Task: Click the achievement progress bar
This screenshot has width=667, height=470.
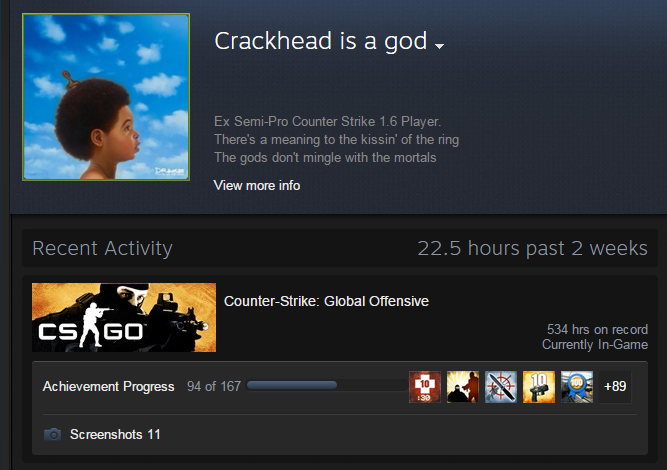Action: pyautogui.click(x=326, y=385)
